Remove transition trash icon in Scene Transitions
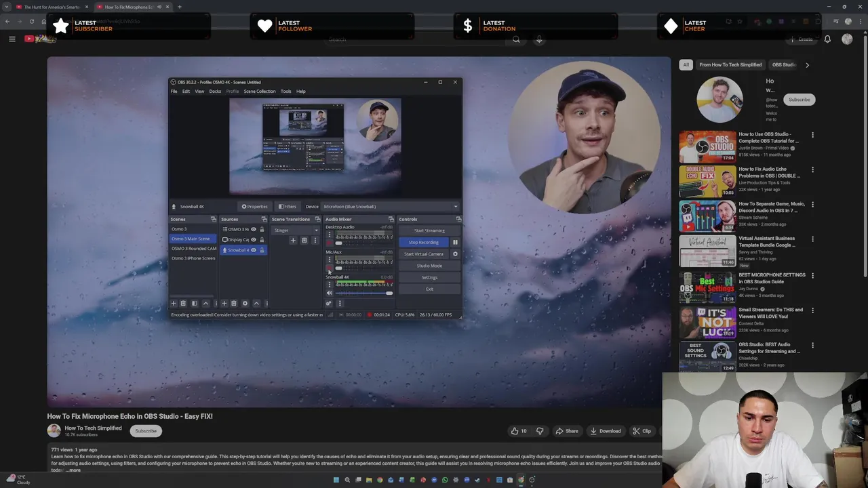 pos(304,241)
